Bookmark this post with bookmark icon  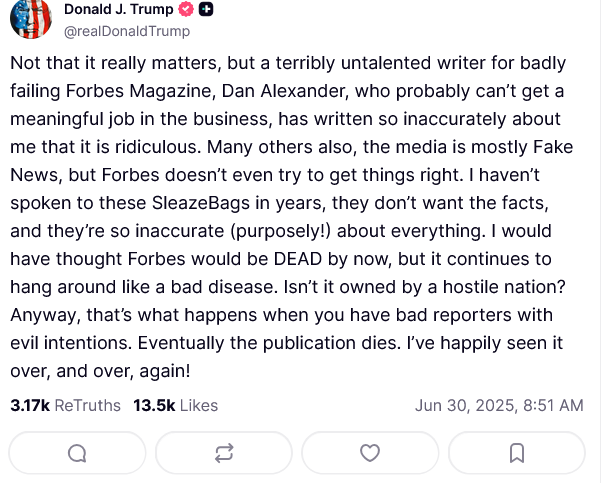point(517,453)
